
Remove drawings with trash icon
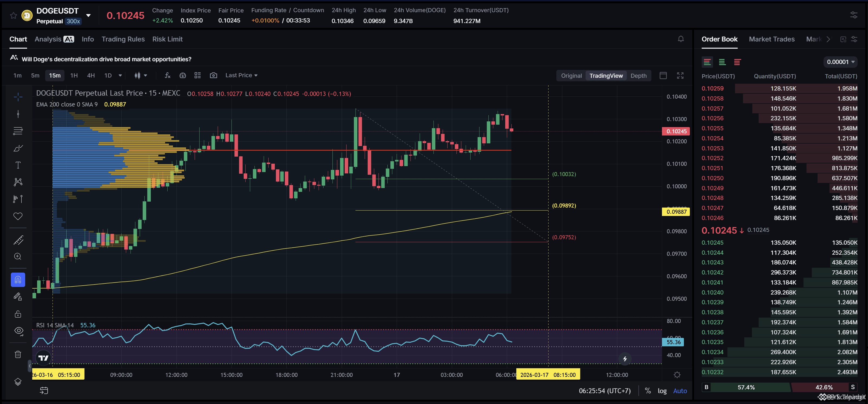click(x=18, y=354)
